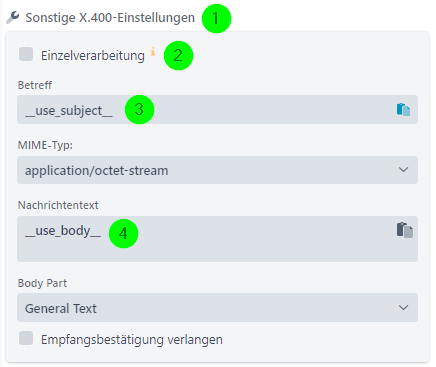Select the green marker numbered 1
This screenshot has width=436, height=367.
pyautogui.click(x=216, y=18)
